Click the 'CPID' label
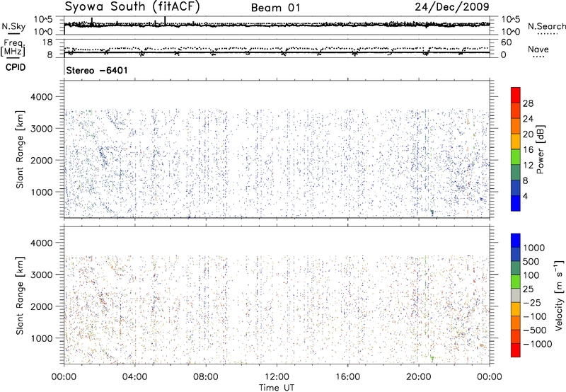 [x=15, y=67]
